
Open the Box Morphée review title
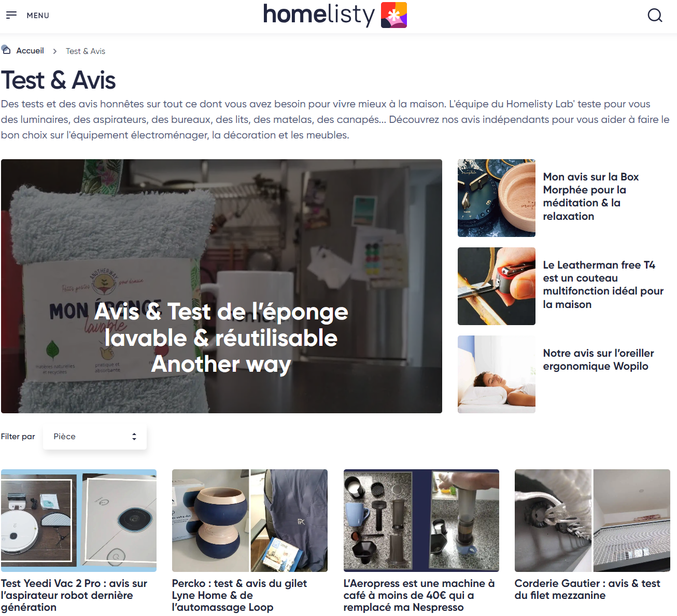click(591, 197)
